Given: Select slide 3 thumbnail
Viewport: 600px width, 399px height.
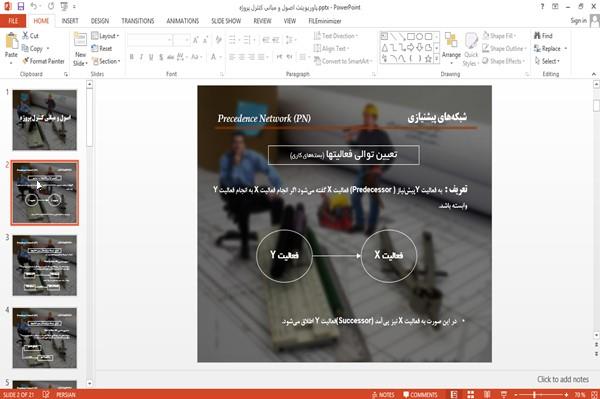Looking at the screenshot, I should coord(44,265).
